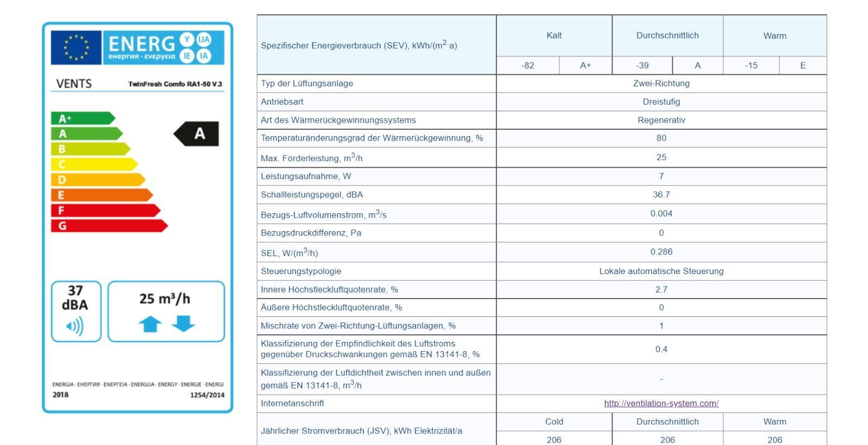
Task: Click the VENTS brand name
Action: click(74, 84)
